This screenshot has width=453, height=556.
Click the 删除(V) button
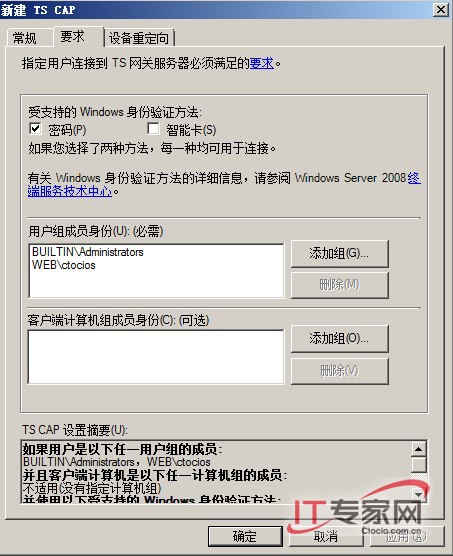tap(340, 371)
